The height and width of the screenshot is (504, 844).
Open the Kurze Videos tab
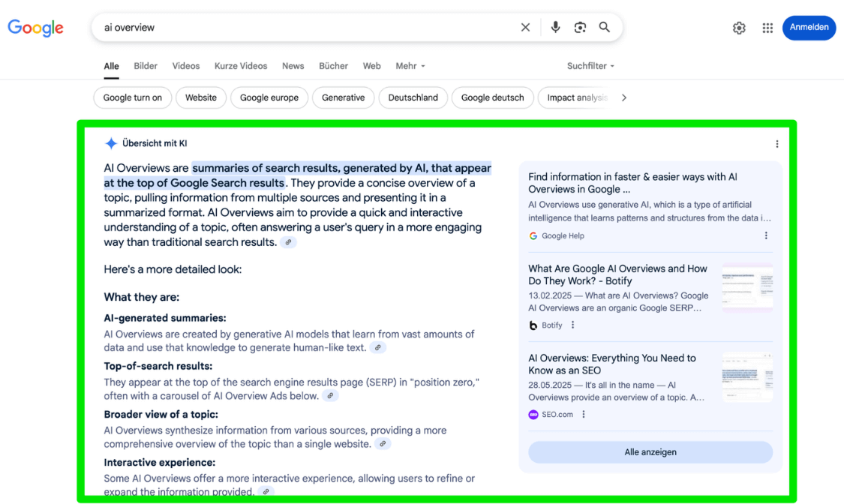pos(241,66)
